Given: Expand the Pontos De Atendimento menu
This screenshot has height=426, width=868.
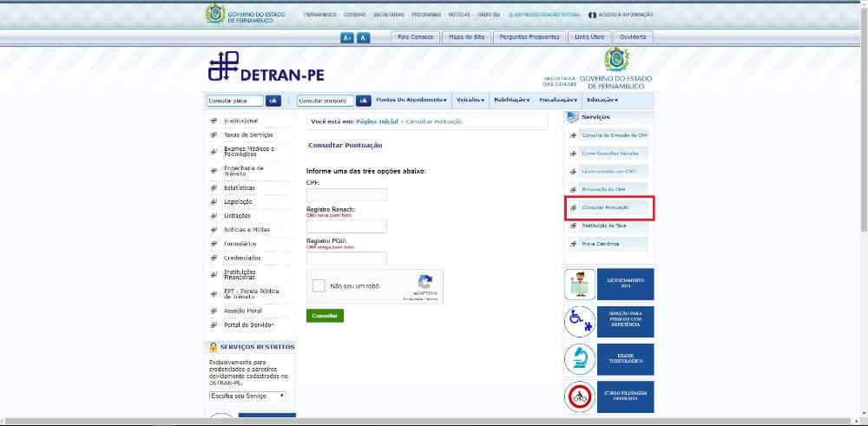Looking at the screenshot, I should click(x=411, y=100).
